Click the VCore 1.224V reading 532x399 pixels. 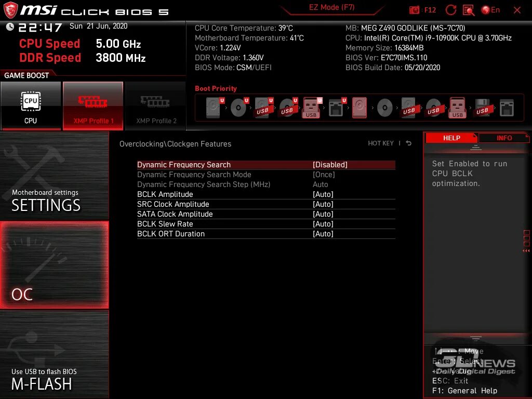(218, 48)
